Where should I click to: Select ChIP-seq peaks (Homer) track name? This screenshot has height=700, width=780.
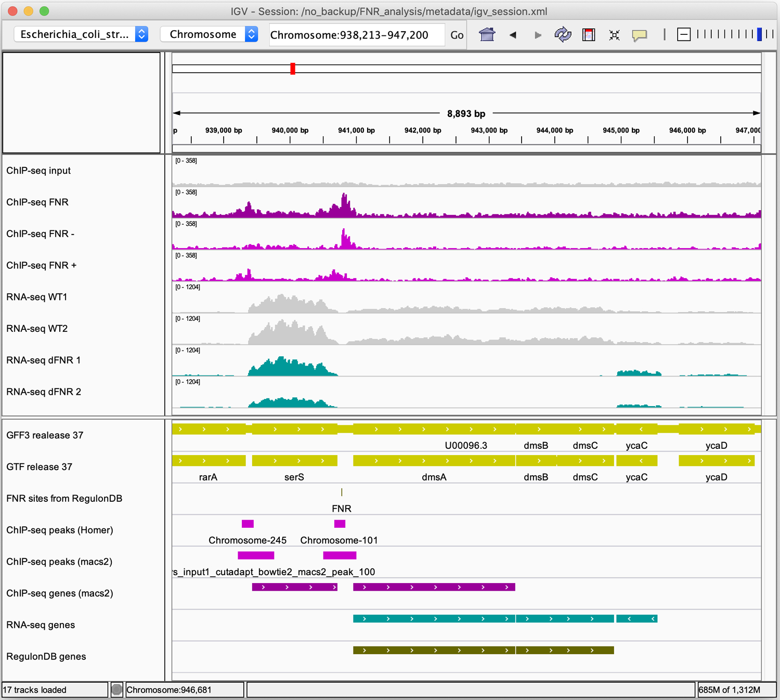point(60,530)
